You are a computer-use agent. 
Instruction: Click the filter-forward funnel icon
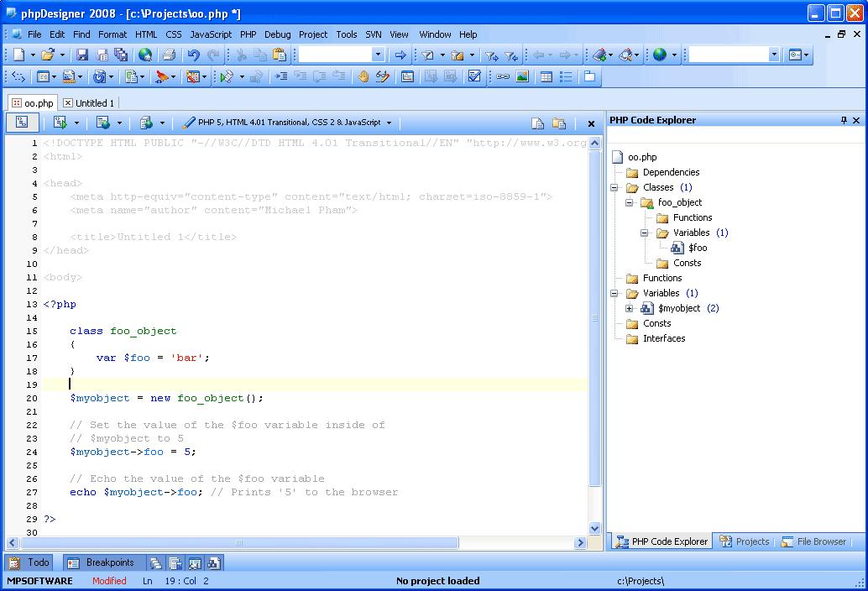click(491, 55)
